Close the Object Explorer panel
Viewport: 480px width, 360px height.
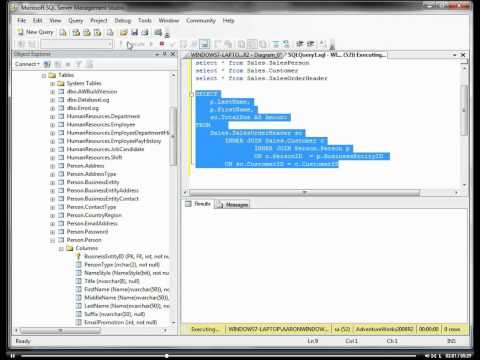[173, 54]
